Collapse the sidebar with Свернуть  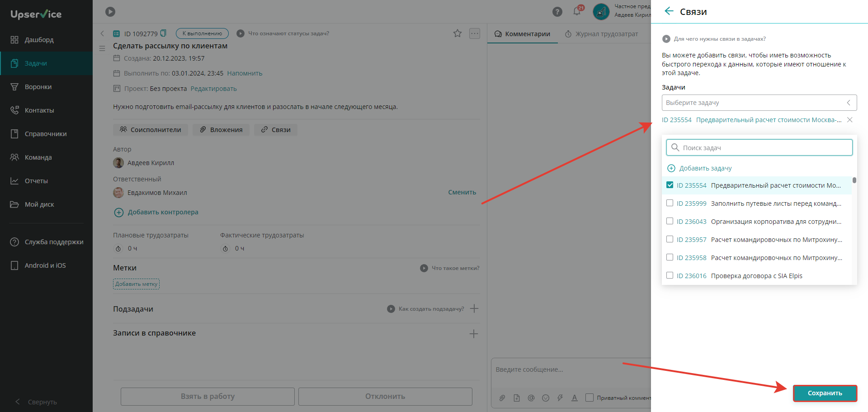36,402
